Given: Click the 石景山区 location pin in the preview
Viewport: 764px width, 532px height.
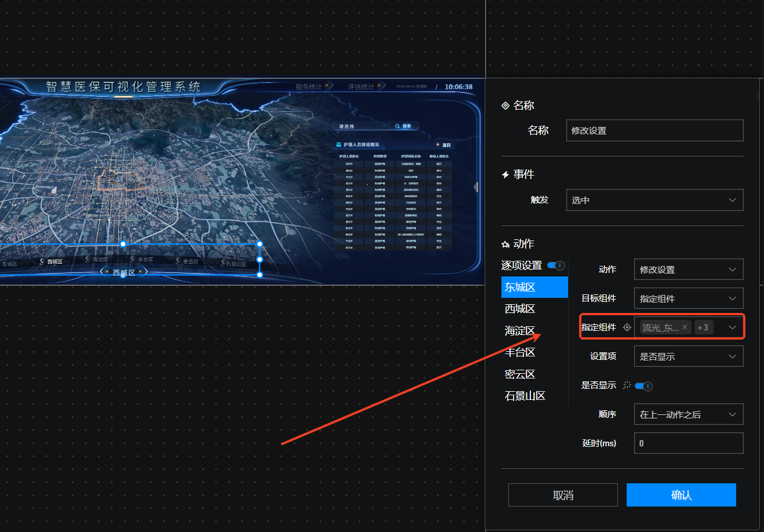Looking at the screenshot, I should [222, 263].
